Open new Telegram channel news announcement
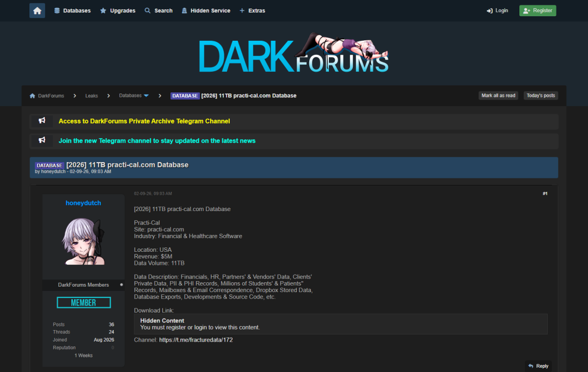Image resolution: width=588 pixels, height=372 pixels. (157, 141)
